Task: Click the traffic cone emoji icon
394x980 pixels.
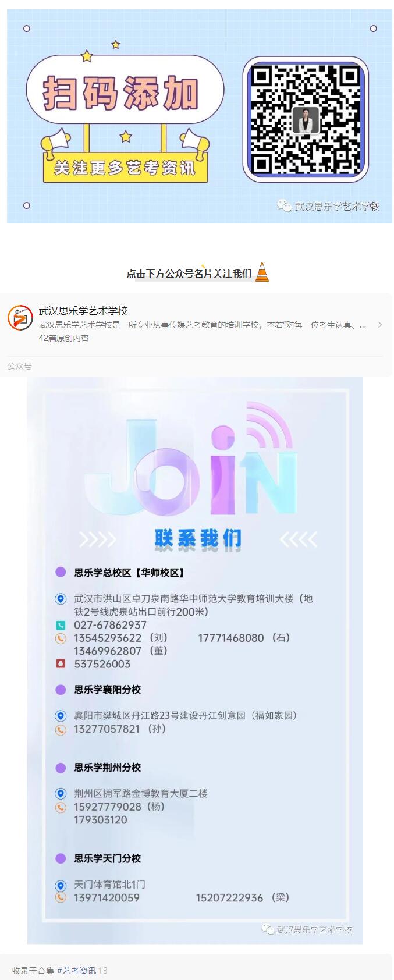Action: click(x=262, y=272)
